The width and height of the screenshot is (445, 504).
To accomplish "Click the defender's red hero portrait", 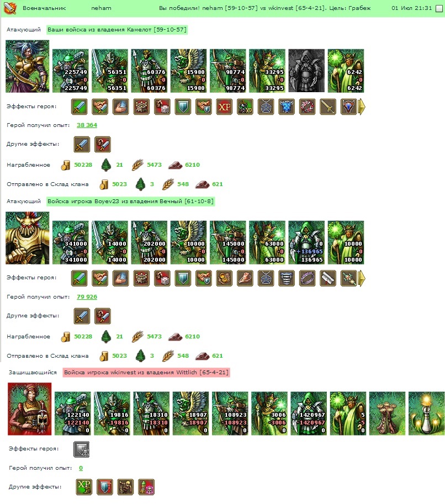I will tap(30, 409).
